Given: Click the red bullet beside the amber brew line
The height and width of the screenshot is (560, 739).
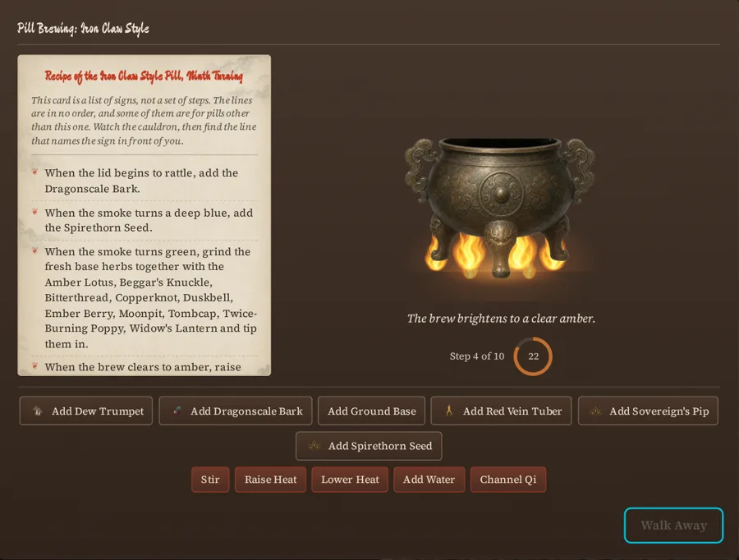Looking at the screenshot, I should click(x=34, y=365).
